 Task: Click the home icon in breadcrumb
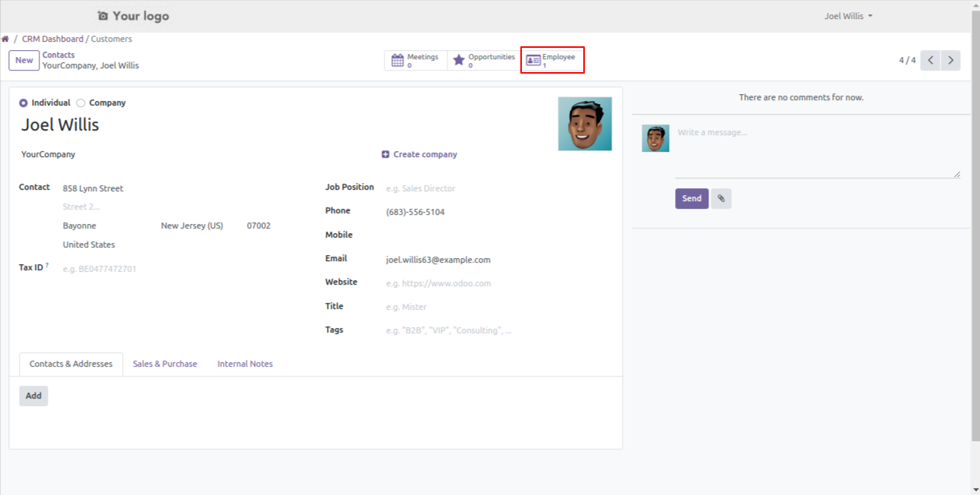pos(5,39)
